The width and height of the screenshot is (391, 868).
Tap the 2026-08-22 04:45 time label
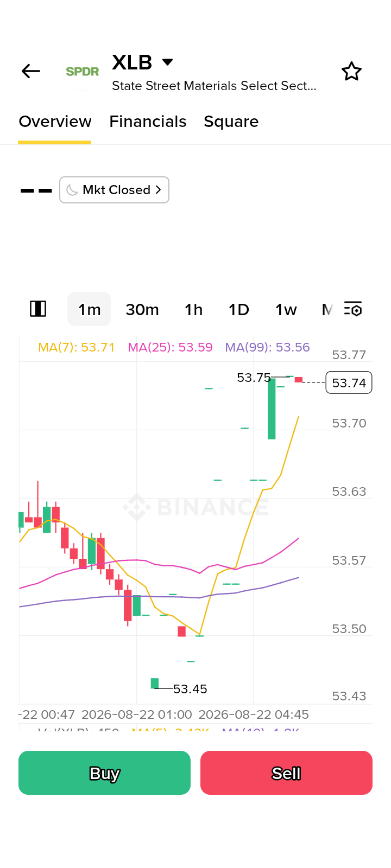(x=254, y=714)
